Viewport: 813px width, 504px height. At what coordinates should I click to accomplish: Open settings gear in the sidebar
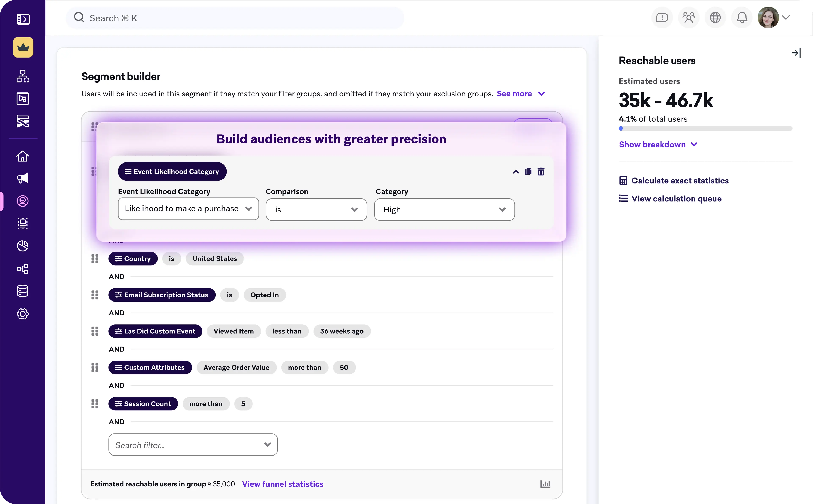click(x=22, y=314)
